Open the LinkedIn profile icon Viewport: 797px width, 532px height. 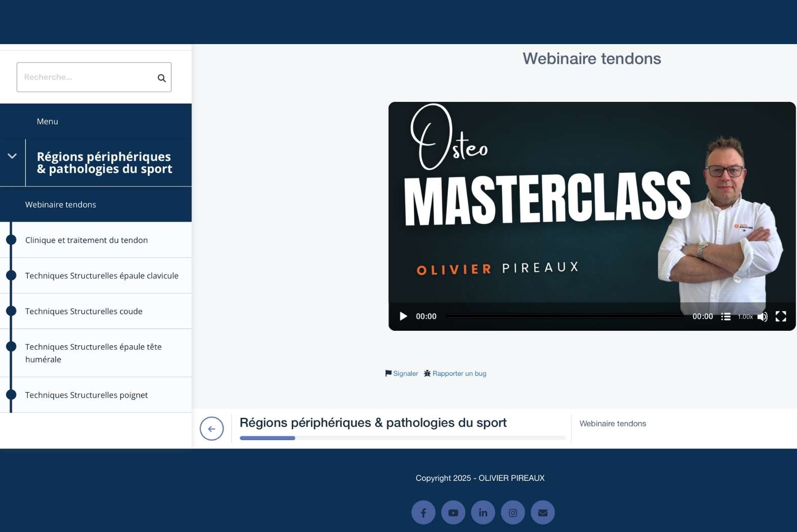coord(483,513)
